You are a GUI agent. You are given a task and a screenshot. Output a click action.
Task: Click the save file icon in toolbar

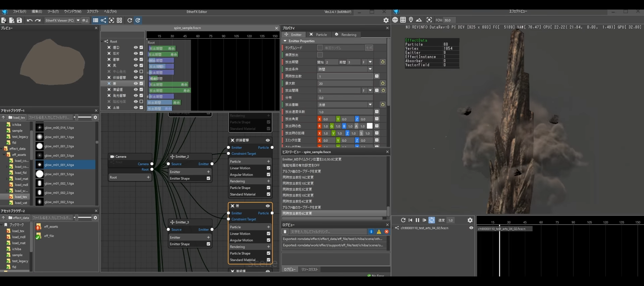(19, 20)
